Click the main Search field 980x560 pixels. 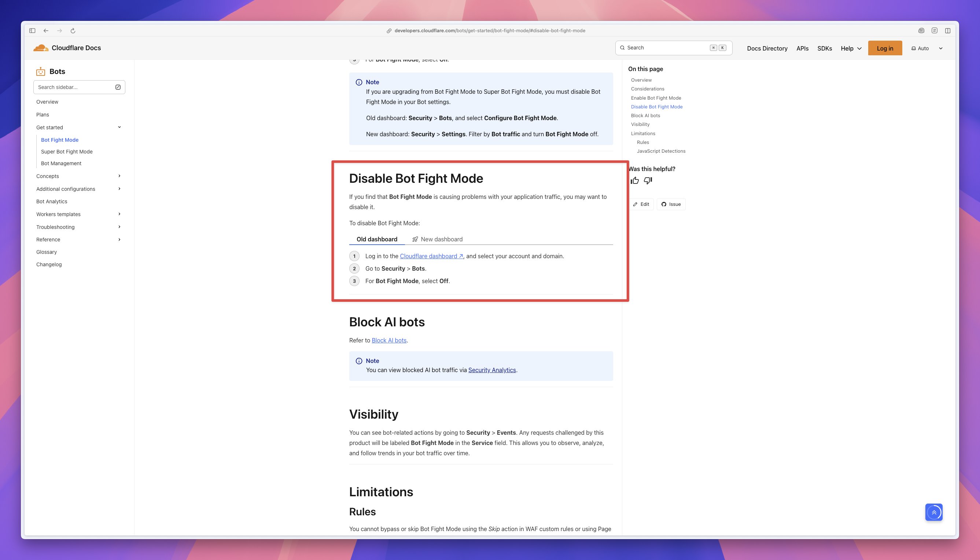point(673,48)
